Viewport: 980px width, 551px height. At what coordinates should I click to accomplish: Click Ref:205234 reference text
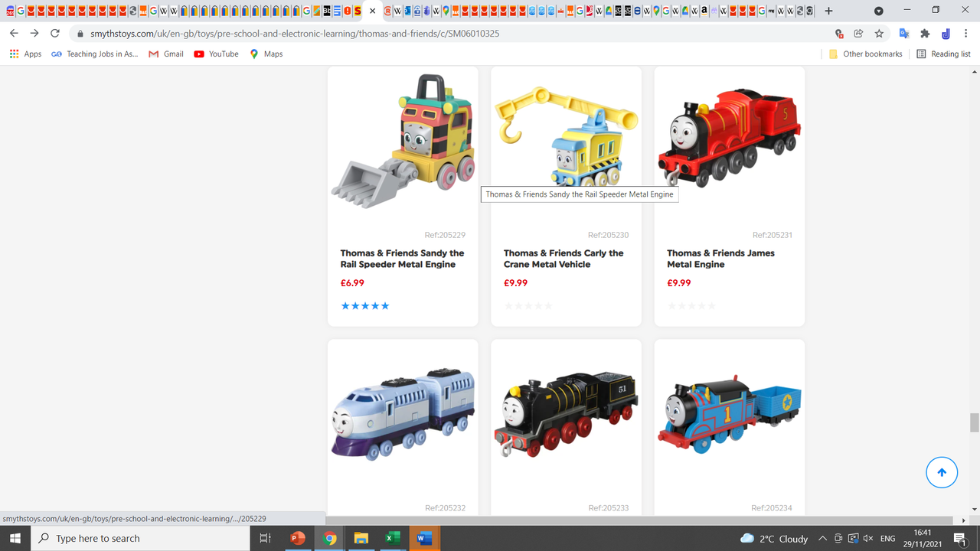tap(772, 508)
